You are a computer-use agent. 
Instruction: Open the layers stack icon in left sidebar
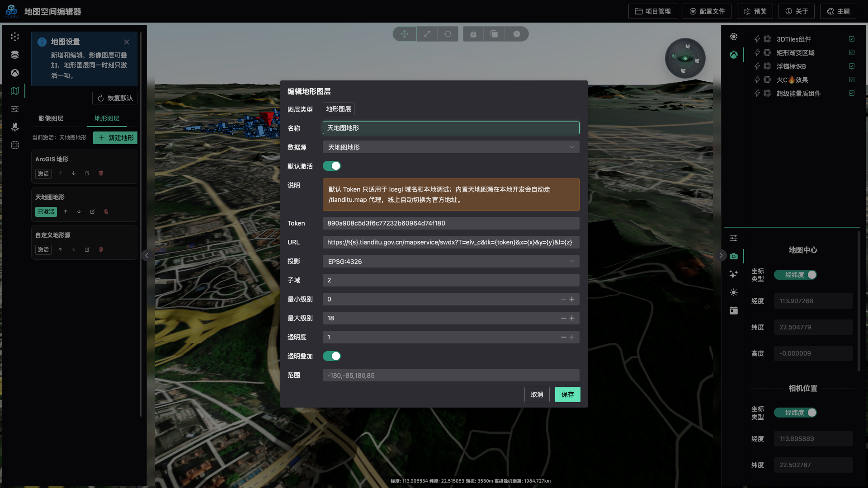pos(15,55)
